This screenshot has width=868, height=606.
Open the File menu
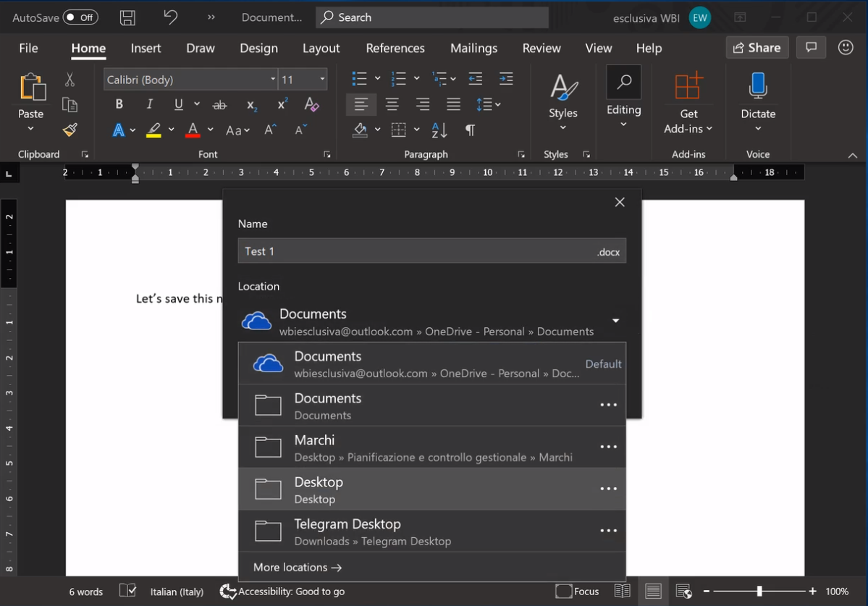point(28,49)
